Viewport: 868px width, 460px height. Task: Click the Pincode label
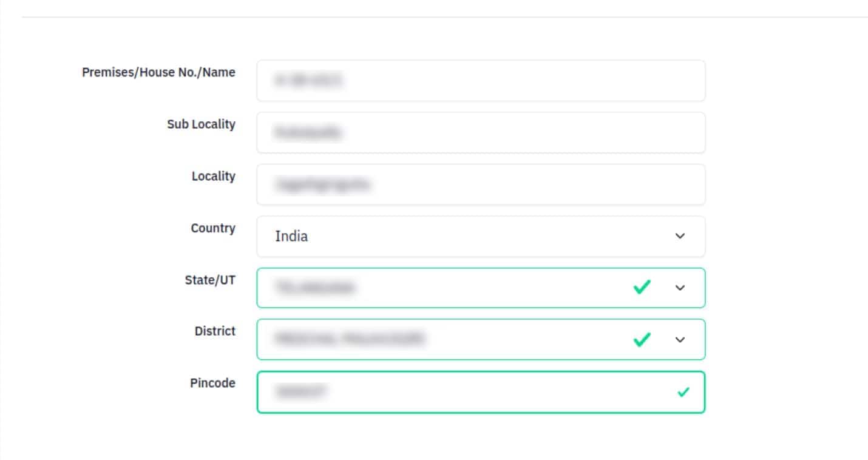point(212,383)
